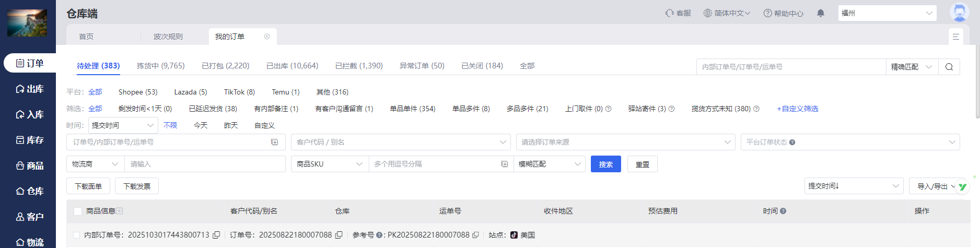Image resolution: width=980 pixels, height=248 pixels.
Task: Copy reference number PK20250822180007088
Action: point(475,235)
